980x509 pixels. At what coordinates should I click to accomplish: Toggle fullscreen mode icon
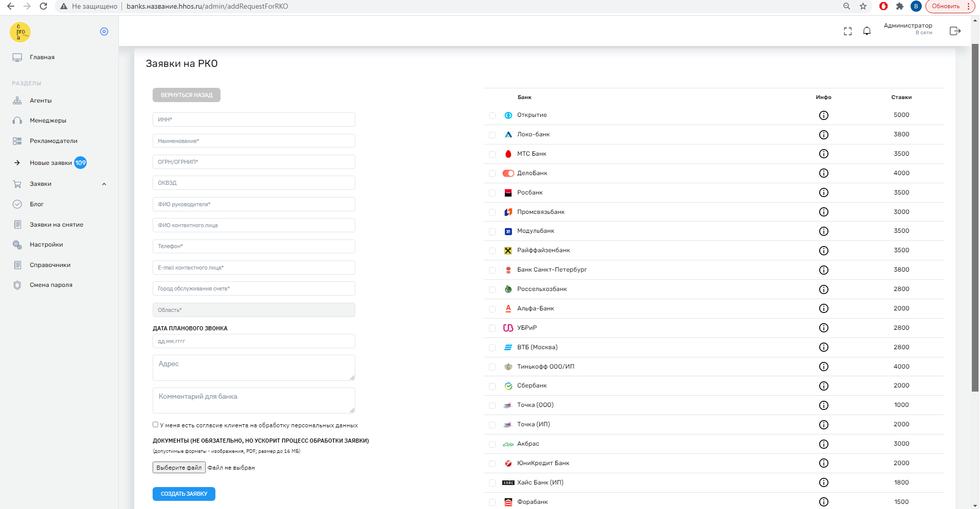[x=848, y=32]
